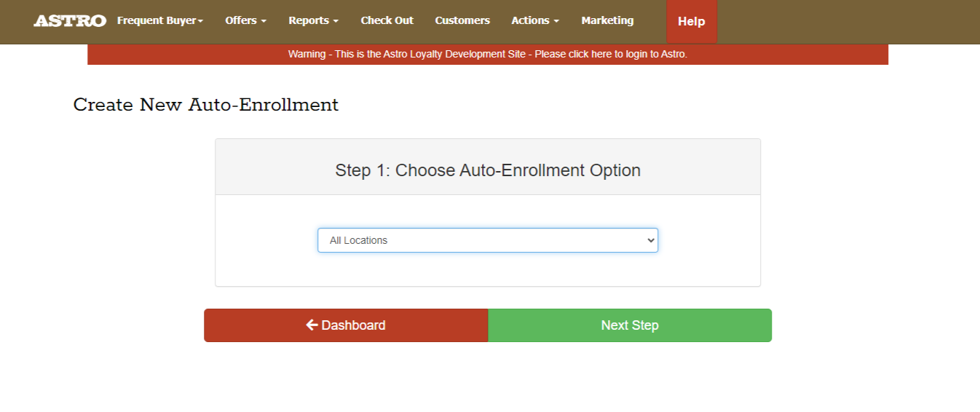
Task: Click the ASTRO logo in the navbar
Action: click(x=70, y=21)
